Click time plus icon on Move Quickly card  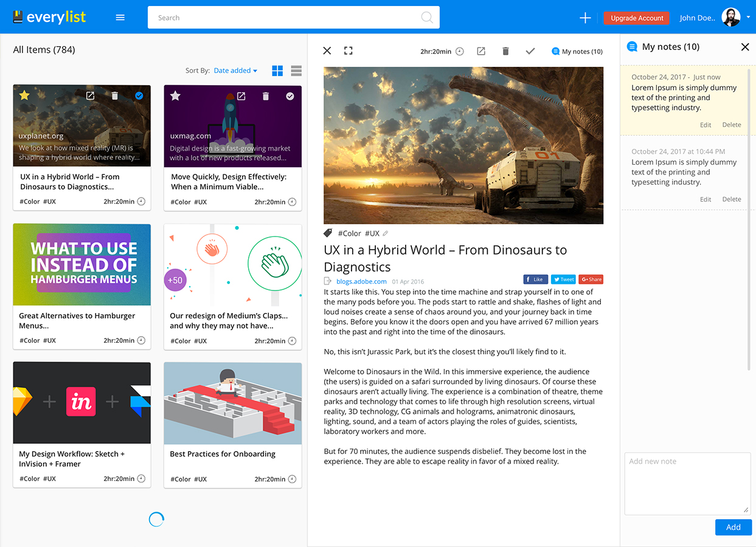292,202
